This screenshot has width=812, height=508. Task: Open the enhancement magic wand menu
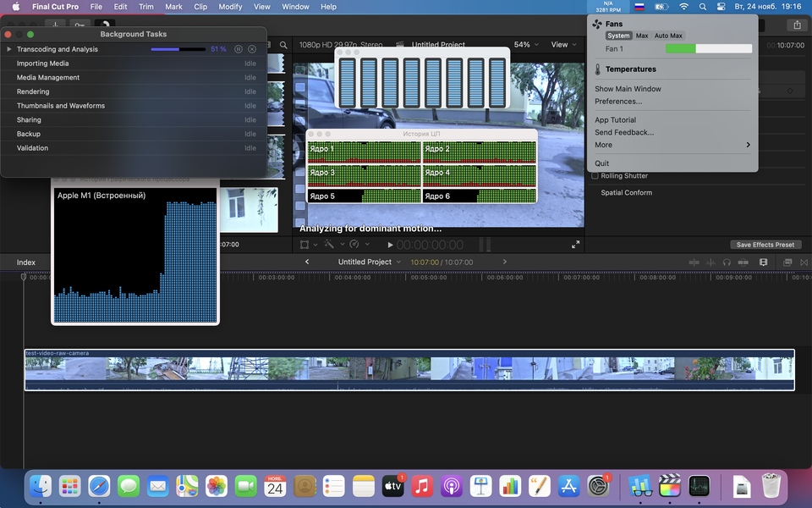click(x=329, y=245)
